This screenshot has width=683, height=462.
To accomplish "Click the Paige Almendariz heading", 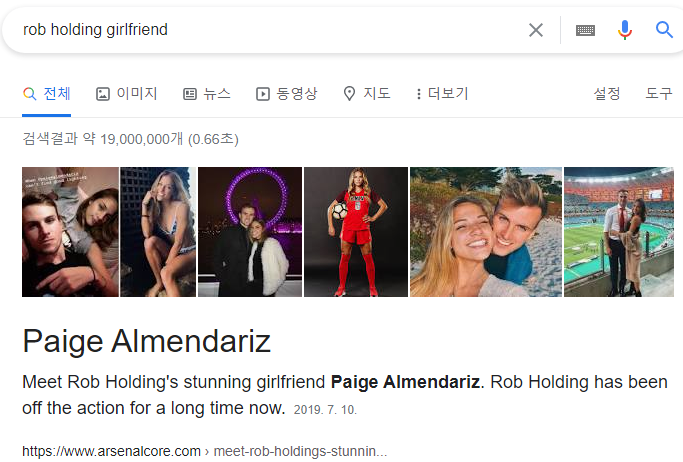I will [x=146, y=342].
